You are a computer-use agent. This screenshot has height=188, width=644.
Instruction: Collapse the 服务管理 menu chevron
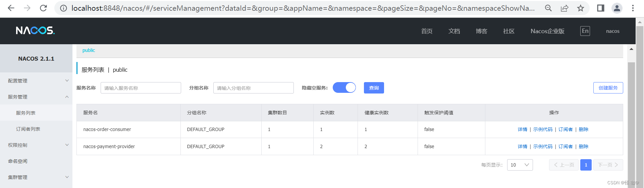coord(67,97)
